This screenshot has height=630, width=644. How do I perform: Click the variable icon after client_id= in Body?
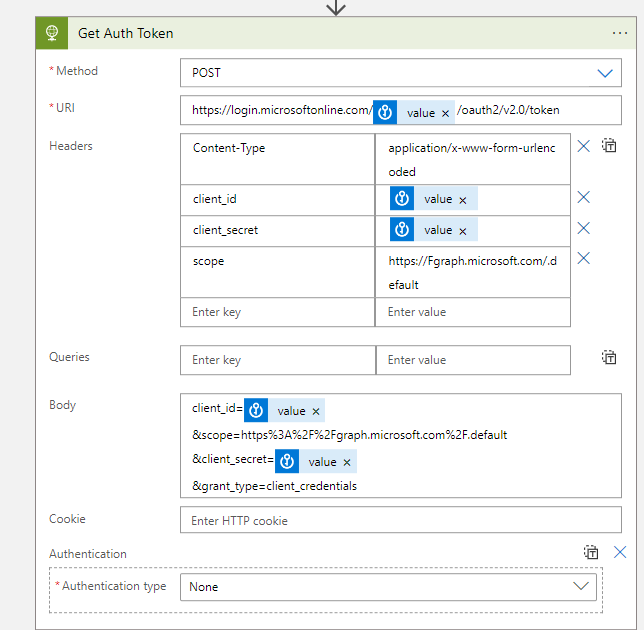coord(256,410)
